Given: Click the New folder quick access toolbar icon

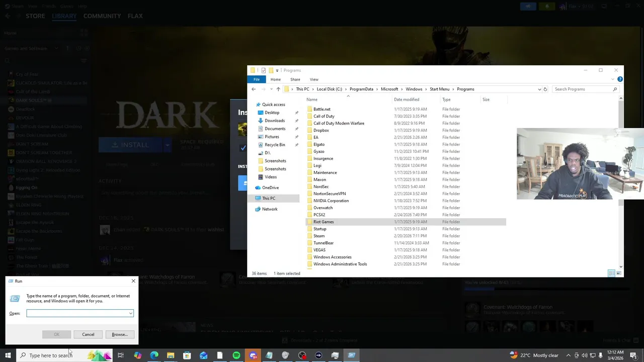Looking at the screenshot, I should pyautogui.click(x=271, y=70).
